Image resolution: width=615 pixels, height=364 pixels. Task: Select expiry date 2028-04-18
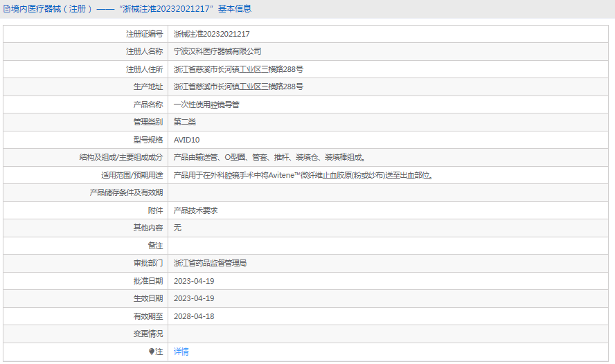point(194,316)
